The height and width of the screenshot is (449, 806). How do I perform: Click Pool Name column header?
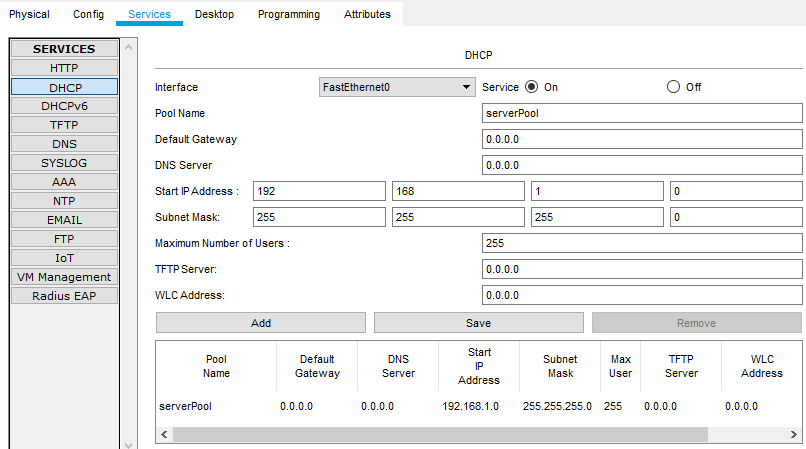point(216,366)
